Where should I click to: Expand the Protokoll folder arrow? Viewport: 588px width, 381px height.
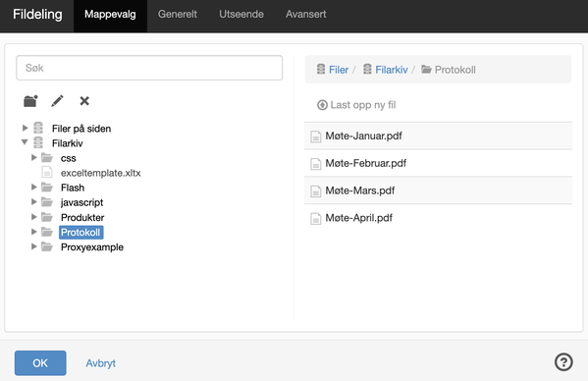coord(33,232)
